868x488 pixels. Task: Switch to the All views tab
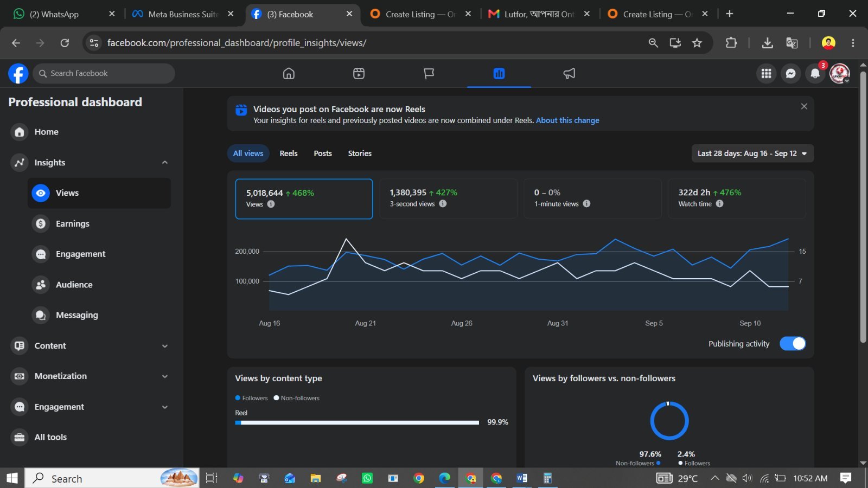coord(248,153)
